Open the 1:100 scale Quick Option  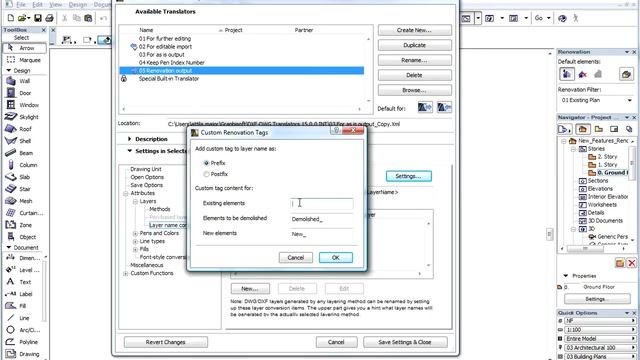[600, 329]
